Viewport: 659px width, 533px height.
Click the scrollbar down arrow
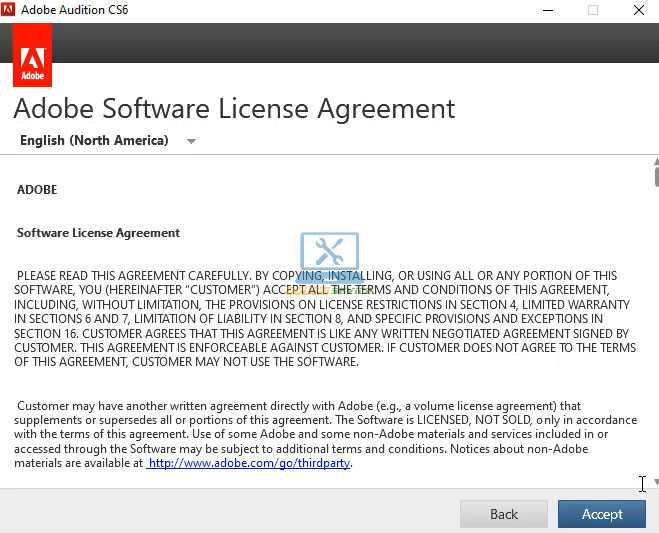click(x=655, y=482)
